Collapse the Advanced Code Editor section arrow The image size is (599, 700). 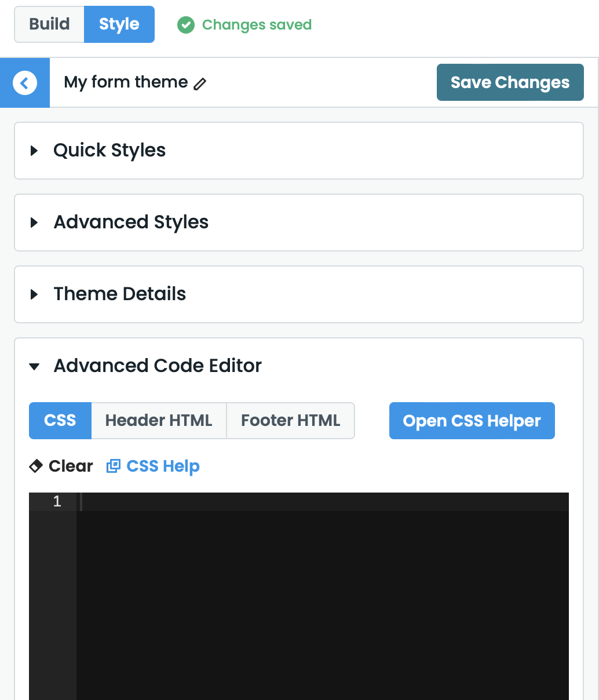click(x=34, y=366)
